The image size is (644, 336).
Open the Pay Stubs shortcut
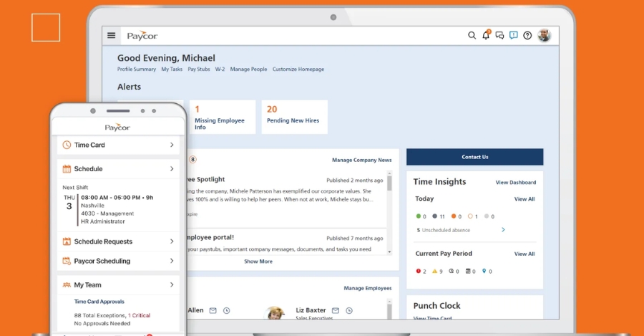(x=198, y=69)
